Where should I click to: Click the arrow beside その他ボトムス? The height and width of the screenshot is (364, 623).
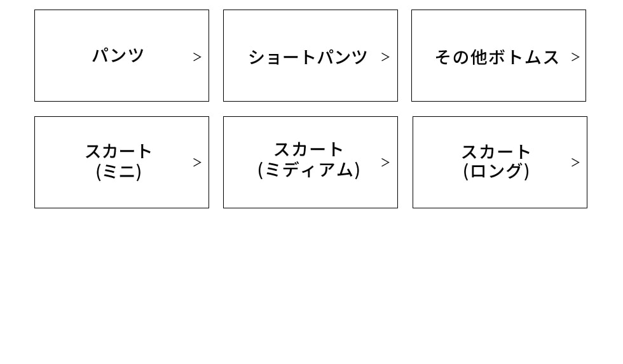[x=575, y=57]
